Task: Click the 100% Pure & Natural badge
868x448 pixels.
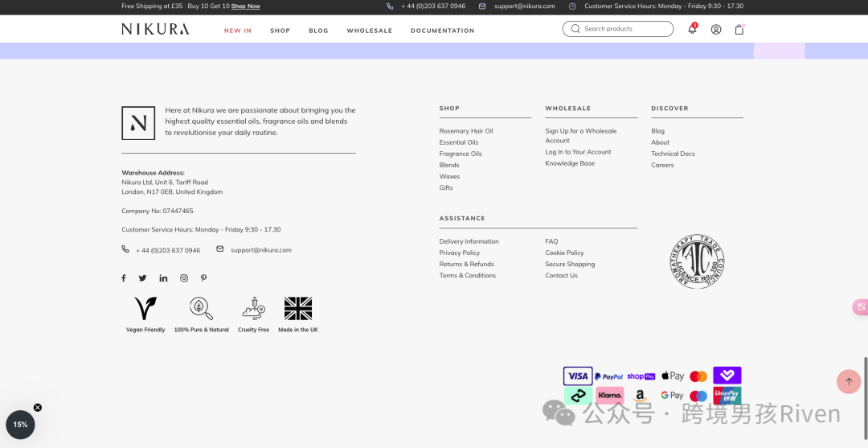Action: (201, 314)
